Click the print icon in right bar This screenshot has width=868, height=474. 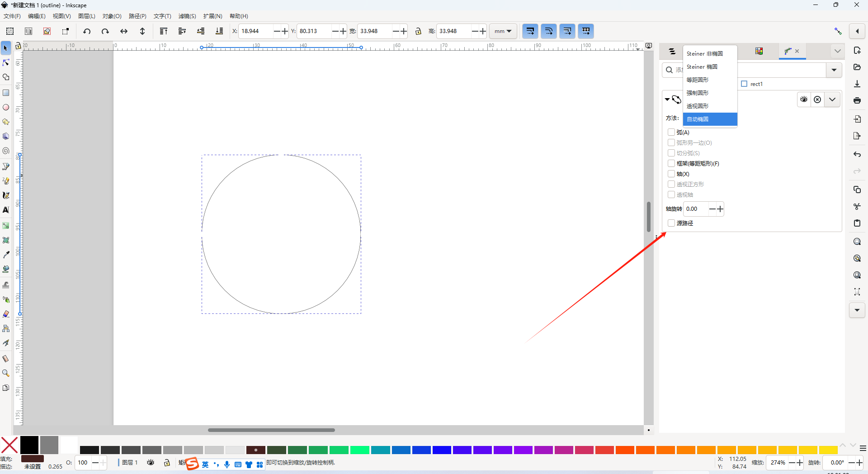pos(857,100)
